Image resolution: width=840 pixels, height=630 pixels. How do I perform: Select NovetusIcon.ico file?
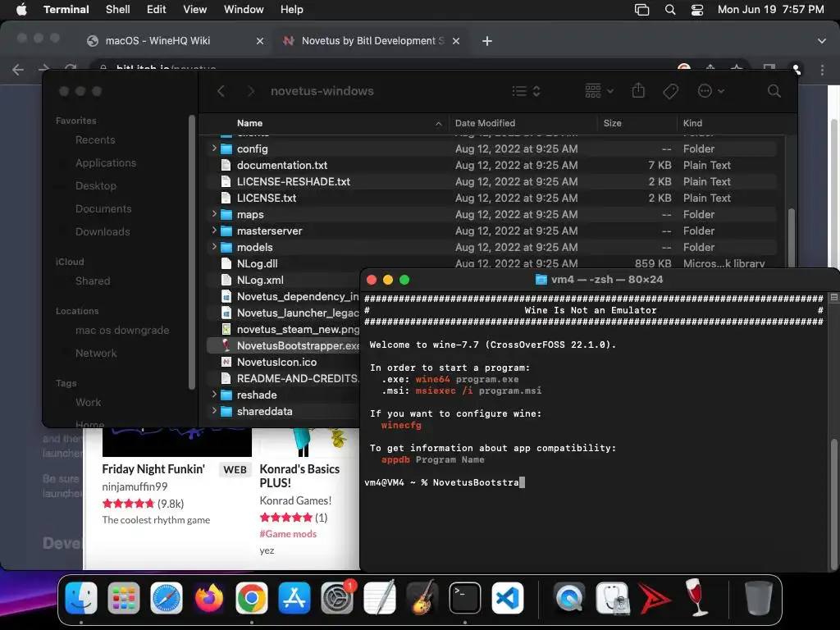(276, 362)
